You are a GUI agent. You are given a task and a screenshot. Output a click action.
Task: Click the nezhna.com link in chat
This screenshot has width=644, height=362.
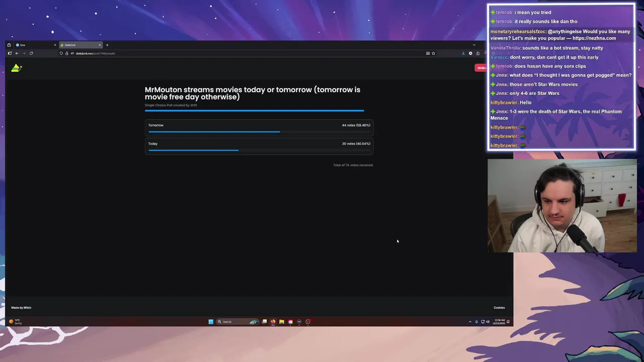coord(594,38)
